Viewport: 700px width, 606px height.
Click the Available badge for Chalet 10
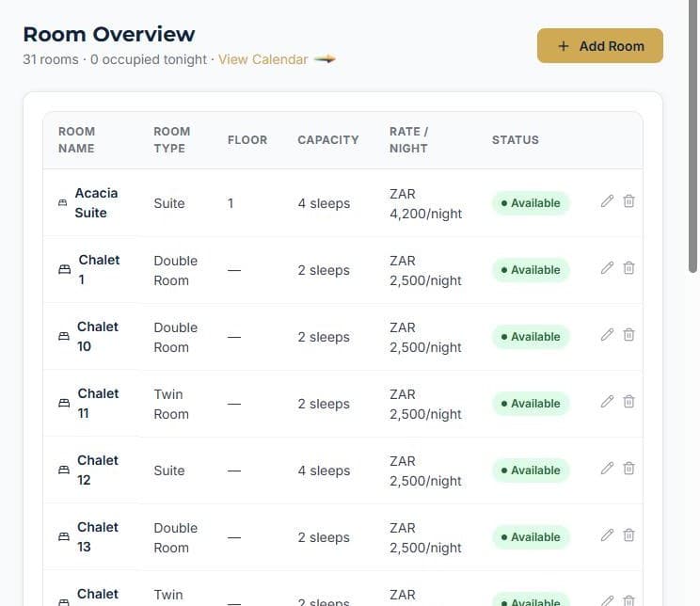point(531,337)
